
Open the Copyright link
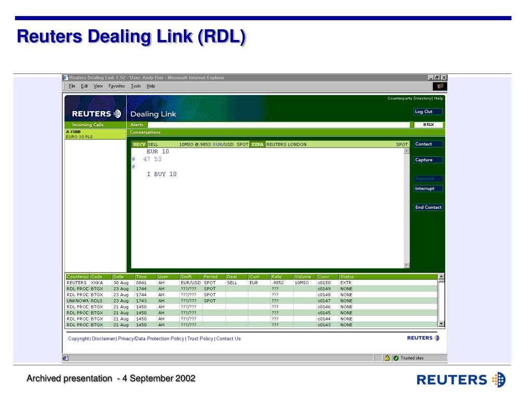tap(78, 339)
